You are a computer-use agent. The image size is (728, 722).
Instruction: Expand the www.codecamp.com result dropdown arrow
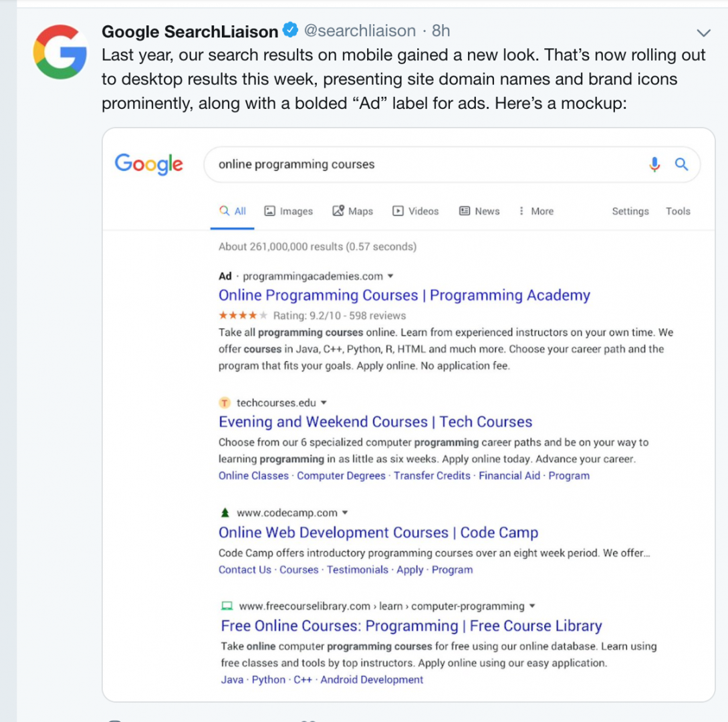(x=345, y=513)
